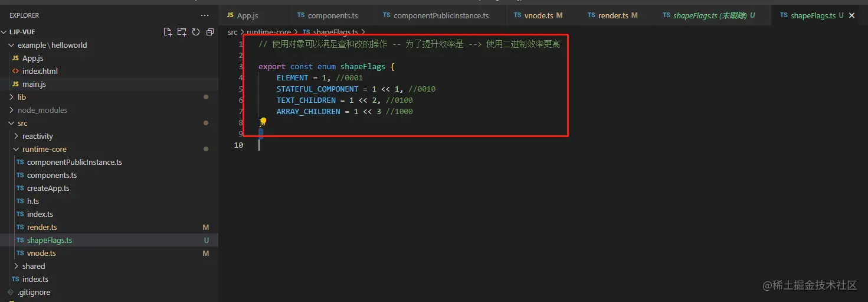868x302 pixels.
Task: Click the runtime-core breadcrumb segment
Action: click(x=269, y=32)
